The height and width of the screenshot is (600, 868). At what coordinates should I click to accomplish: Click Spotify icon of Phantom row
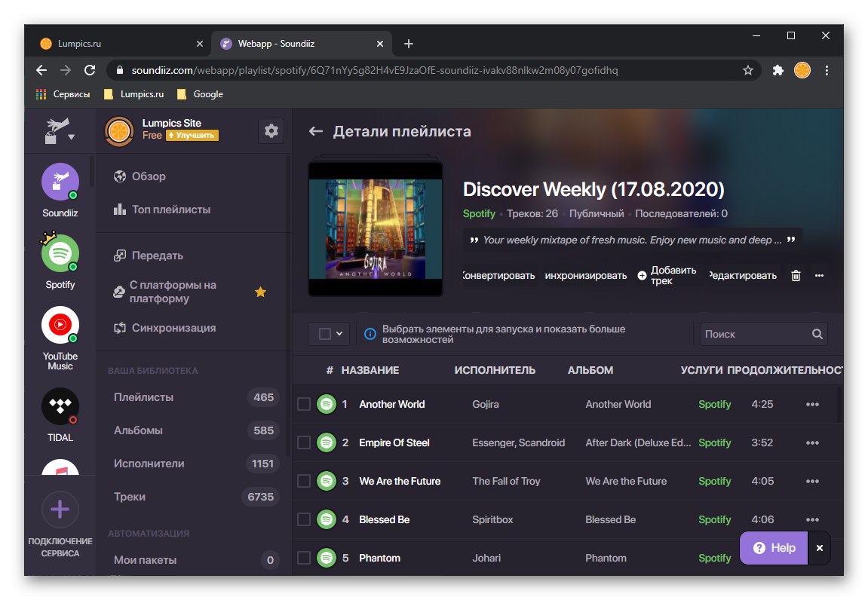(327, 558)
